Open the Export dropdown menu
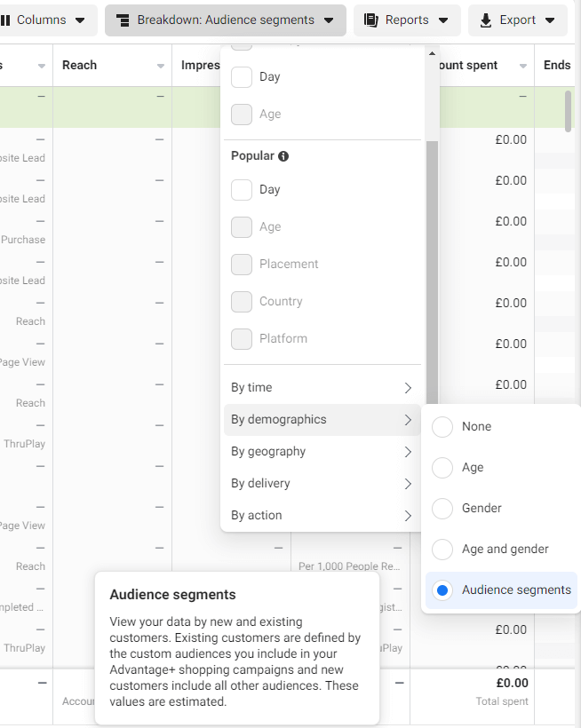Image resolution: width=581 pixels, height=728 pixels. tap(518, 20)
